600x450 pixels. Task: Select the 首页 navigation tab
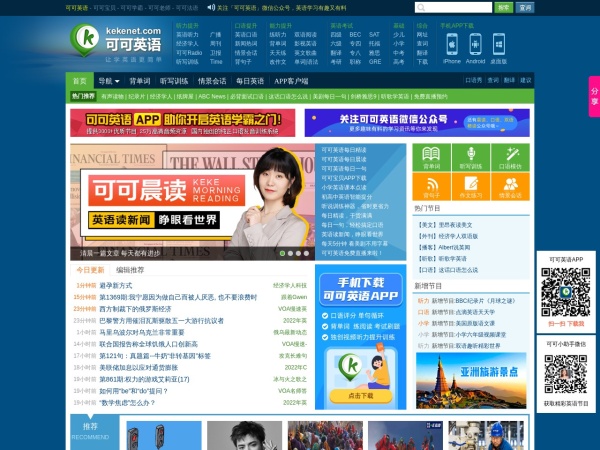coord(80,81)
